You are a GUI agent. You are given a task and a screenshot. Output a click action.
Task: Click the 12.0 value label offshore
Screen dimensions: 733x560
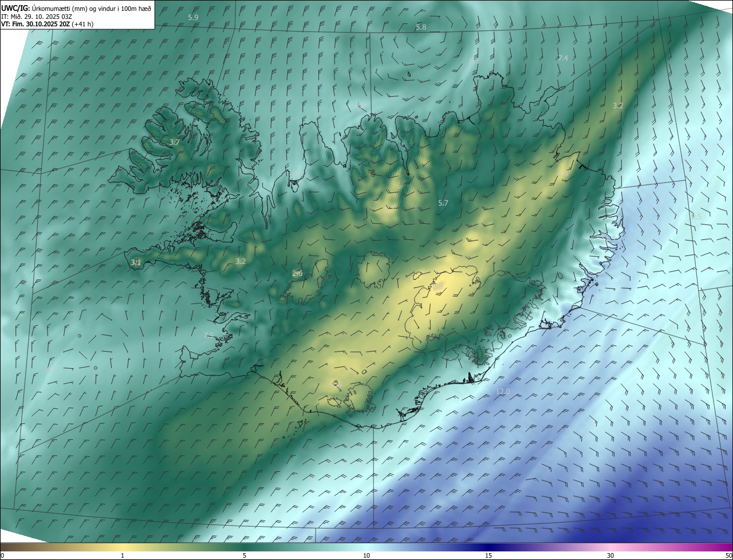click(x=503, y=392)
